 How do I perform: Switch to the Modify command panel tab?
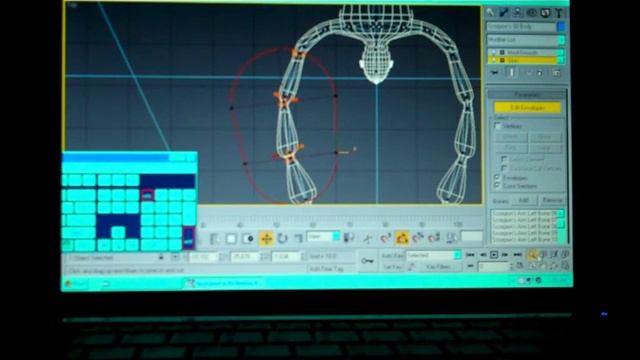tap(504, 13)
